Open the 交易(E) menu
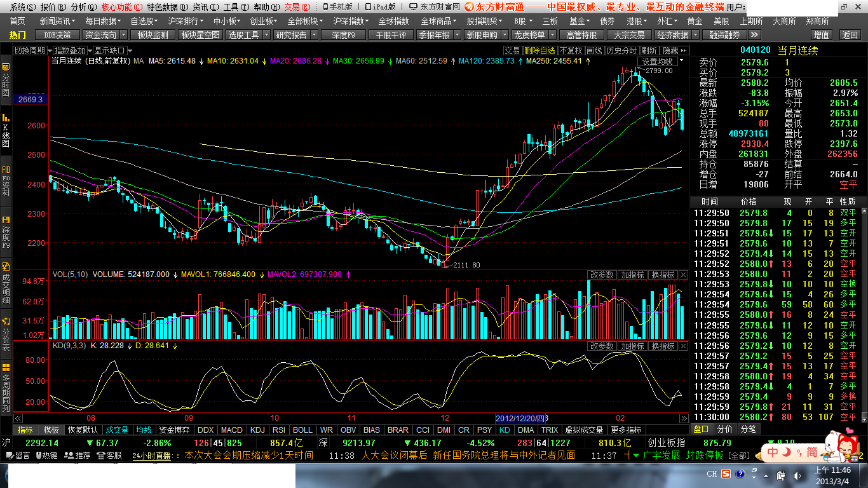The image size is (868, 488). (297, 7)
